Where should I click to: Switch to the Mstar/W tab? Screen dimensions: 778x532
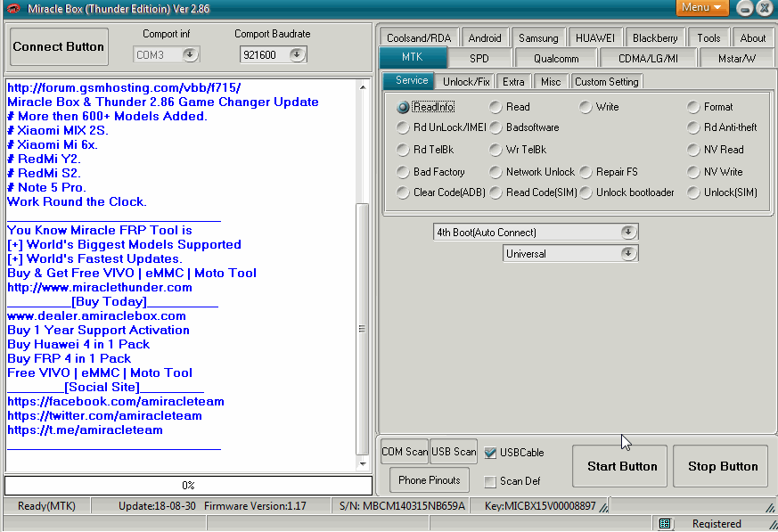737,59
